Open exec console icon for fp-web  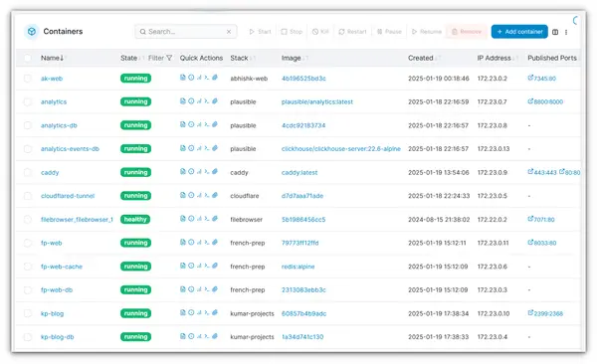206,242
